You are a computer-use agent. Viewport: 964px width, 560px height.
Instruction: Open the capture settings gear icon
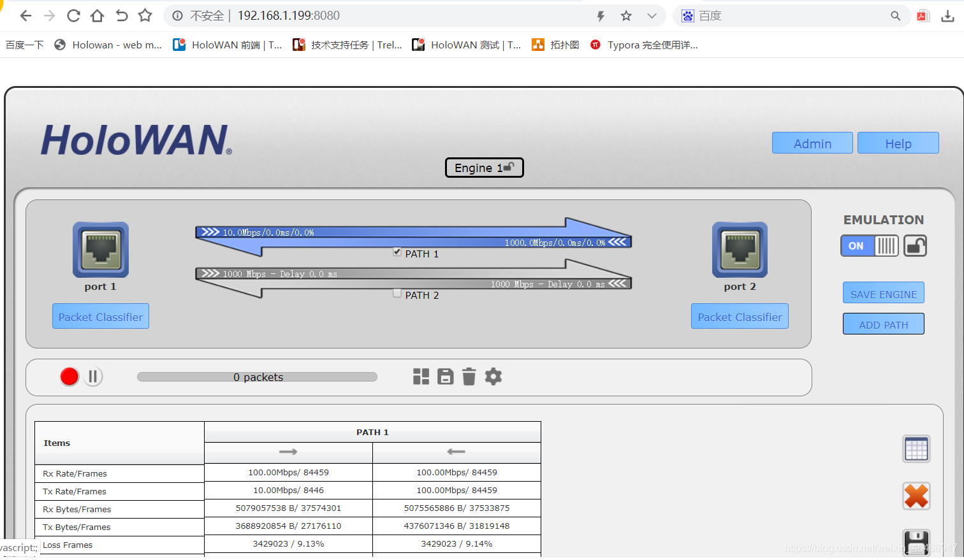click(x=493, y=377)
